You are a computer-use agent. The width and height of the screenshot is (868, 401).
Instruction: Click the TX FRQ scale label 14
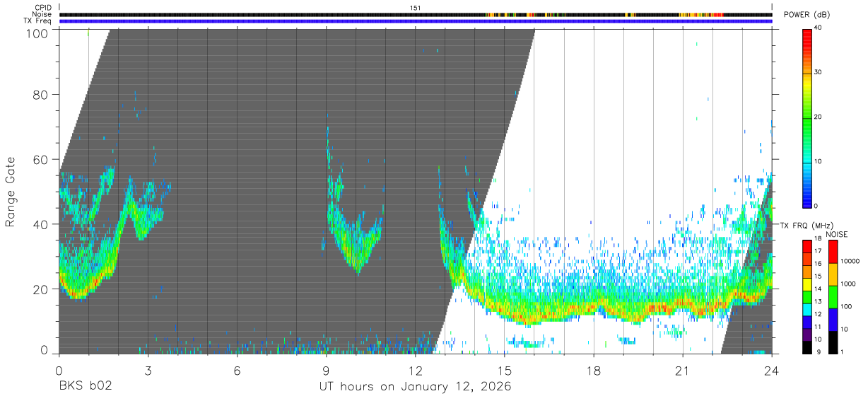click(x=819, y=289)
